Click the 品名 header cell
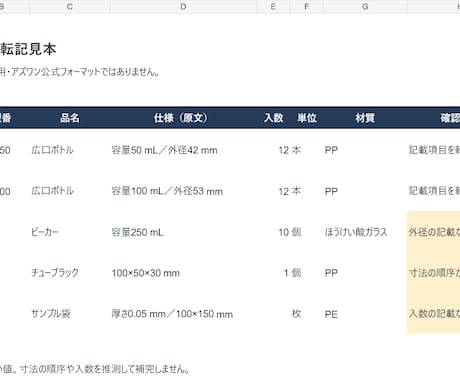This screenshot has height=380, width=460. pos(70,118)
